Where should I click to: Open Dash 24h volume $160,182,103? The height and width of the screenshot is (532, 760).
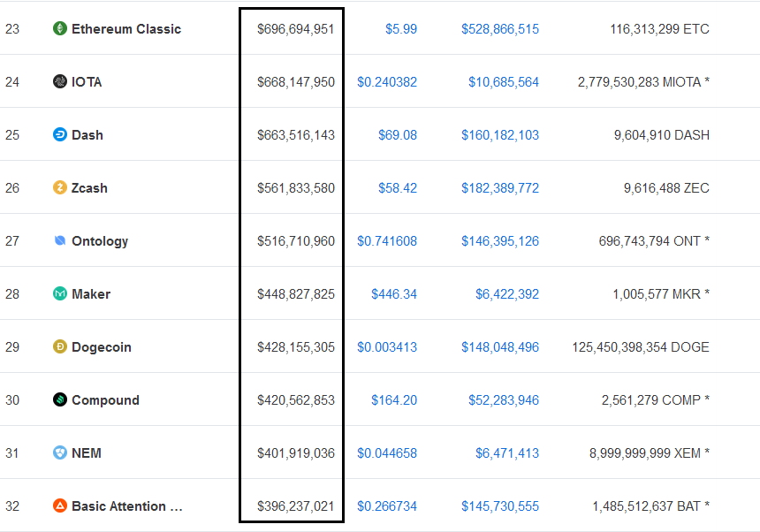[500, 135]
